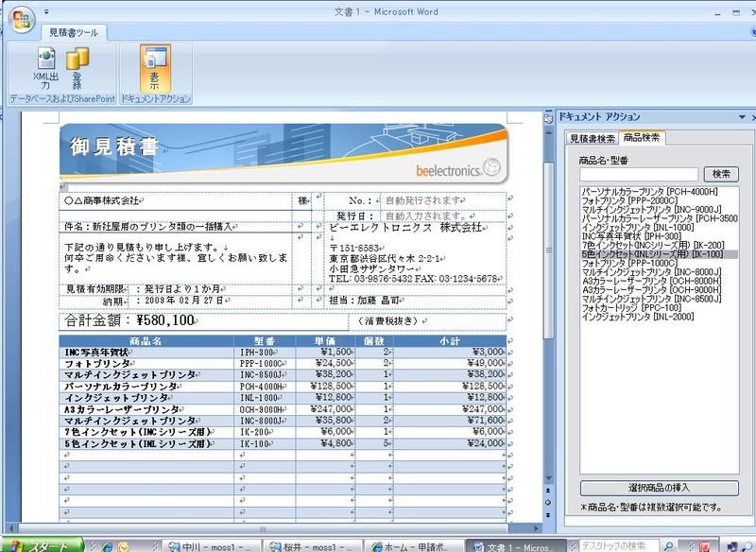Screen dimensions: 756x552
Task: Click the ○△商事株式会社 customer name cell
Action: coord(175,200)
